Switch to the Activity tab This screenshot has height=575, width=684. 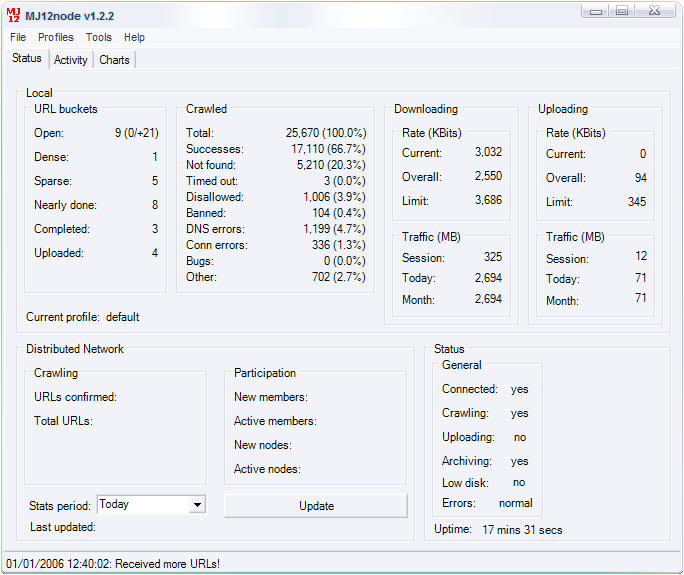[71, 60]
